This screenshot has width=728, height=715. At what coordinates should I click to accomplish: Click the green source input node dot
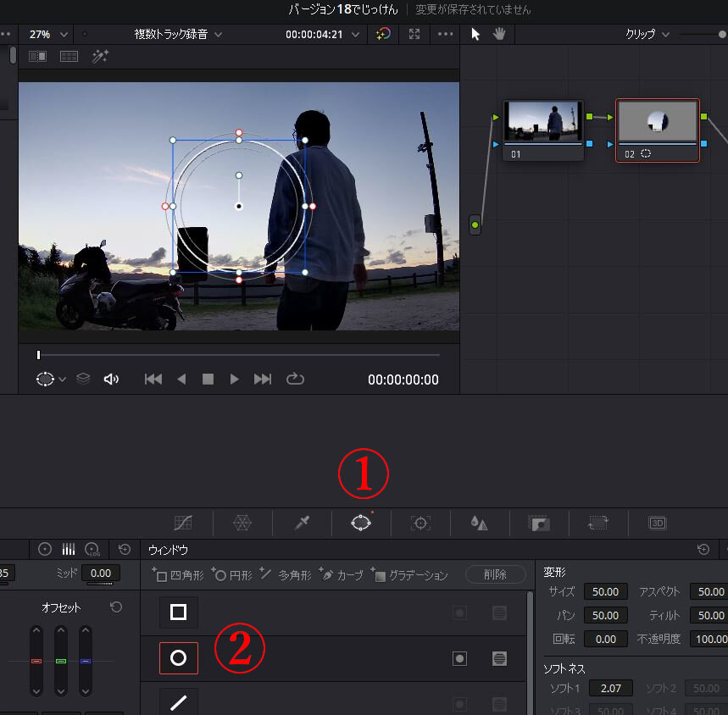(475, 225)
